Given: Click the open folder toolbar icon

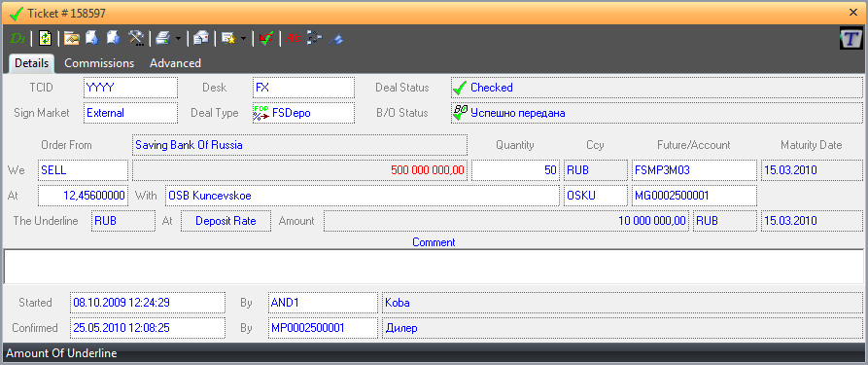Looking at the screenshot, I should [x=72, y=38].
